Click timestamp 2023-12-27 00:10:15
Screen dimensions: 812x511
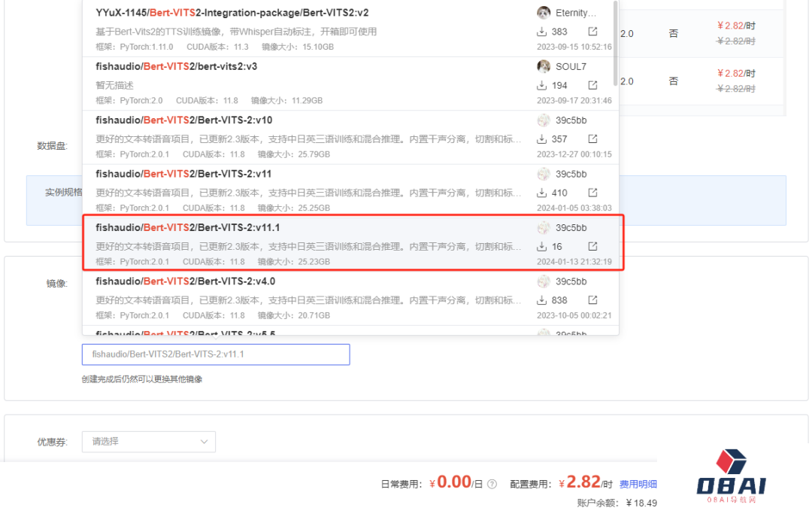click(x=574, y=154)
